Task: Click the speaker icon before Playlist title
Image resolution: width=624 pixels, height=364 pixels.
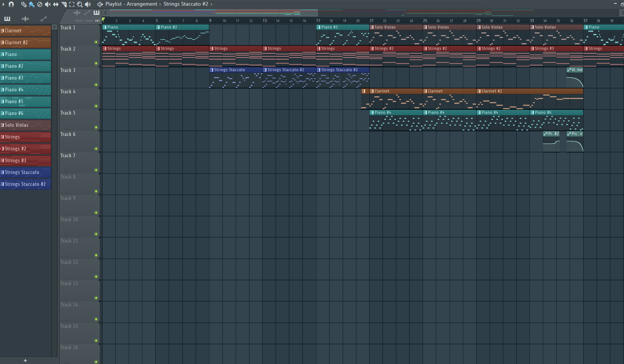Action: tap(100, 4)
